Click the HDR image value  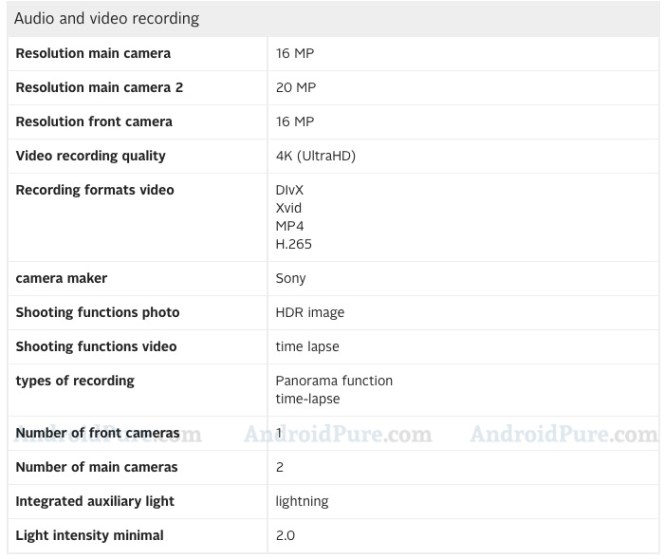[x=310, y=312]
